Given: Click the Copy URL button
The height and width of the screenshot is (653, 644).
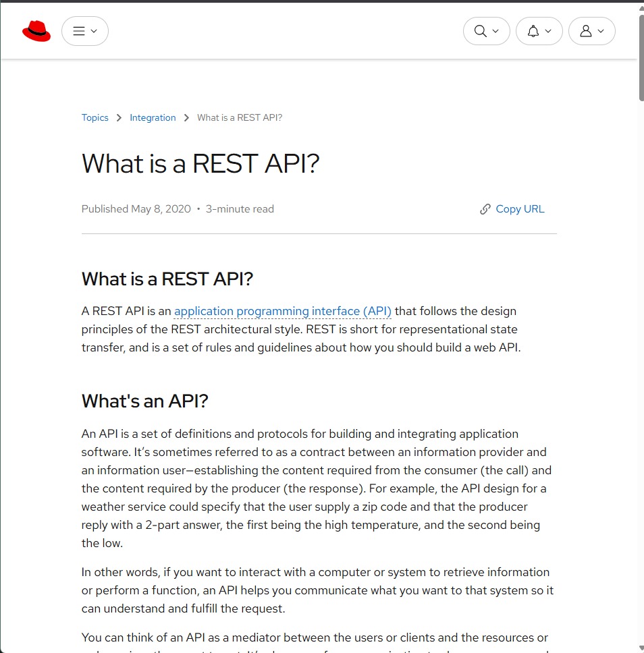Looking at the screenshot, I should pyautogui.click(x=520, y=209).
